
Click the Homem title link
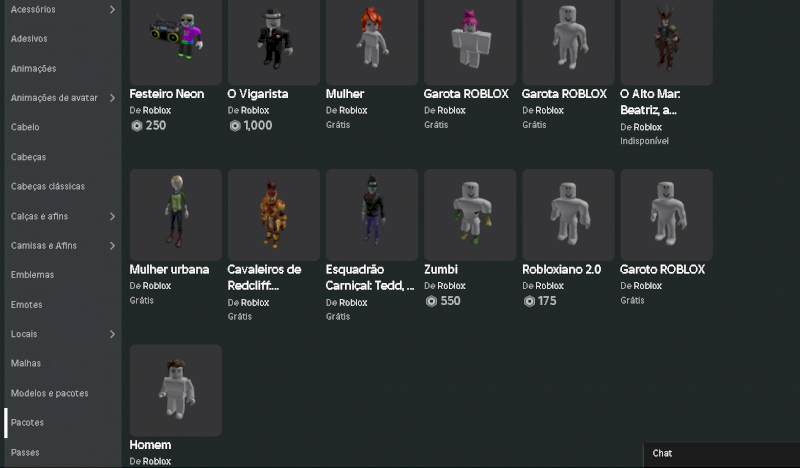pyautogui.click(x=150, y=445)
